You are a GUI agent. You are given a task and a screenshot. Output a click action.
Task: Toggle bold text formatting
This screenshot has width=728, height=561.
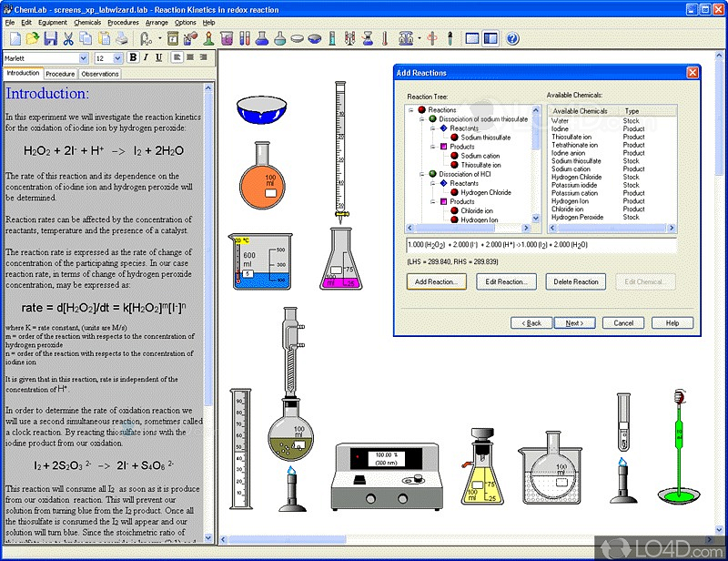(135, 56)
